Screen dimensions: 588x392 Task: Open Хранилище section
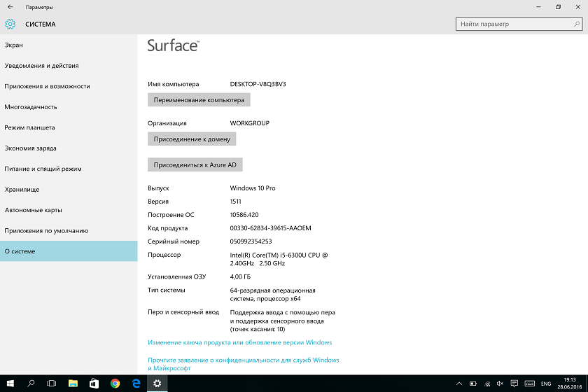(69, 190)
